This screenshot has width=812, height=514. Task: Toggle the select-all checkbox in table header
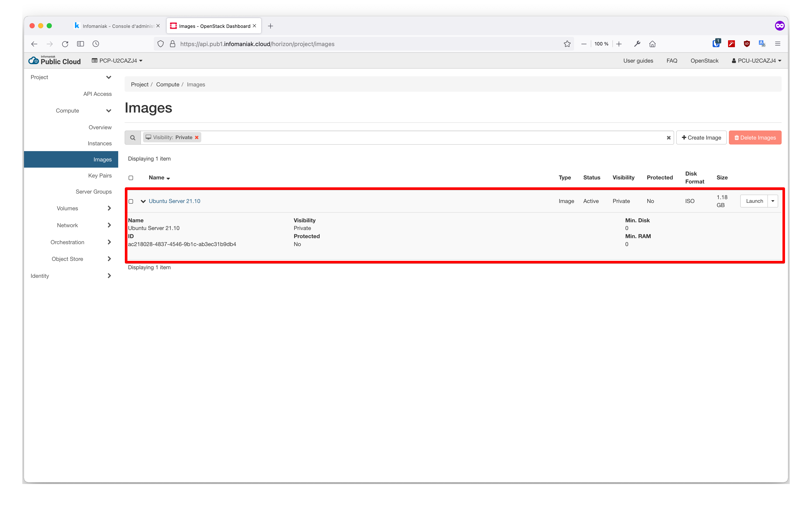pos(131,178)
